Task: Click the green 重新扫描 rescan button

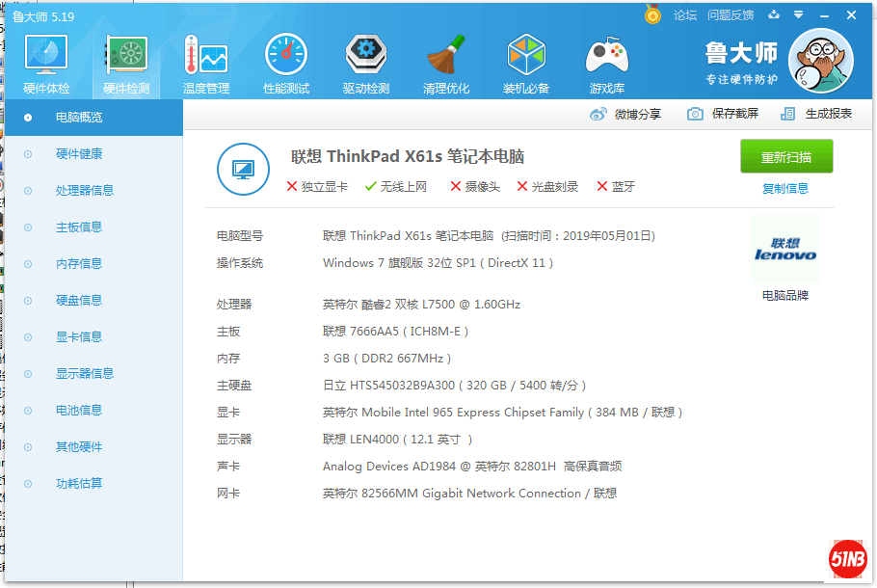Action: click(785, 156)
